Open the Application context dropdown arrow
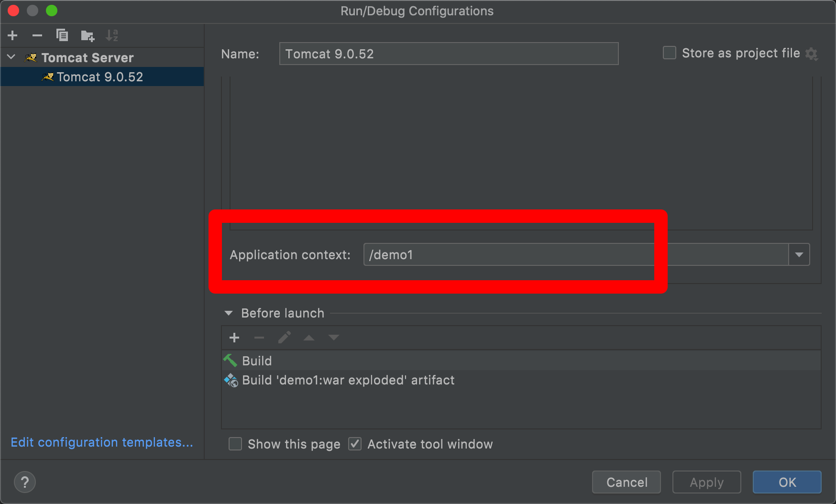Image resolution: width=836 pixels, height=504 pixels. (x=799, y=254)
